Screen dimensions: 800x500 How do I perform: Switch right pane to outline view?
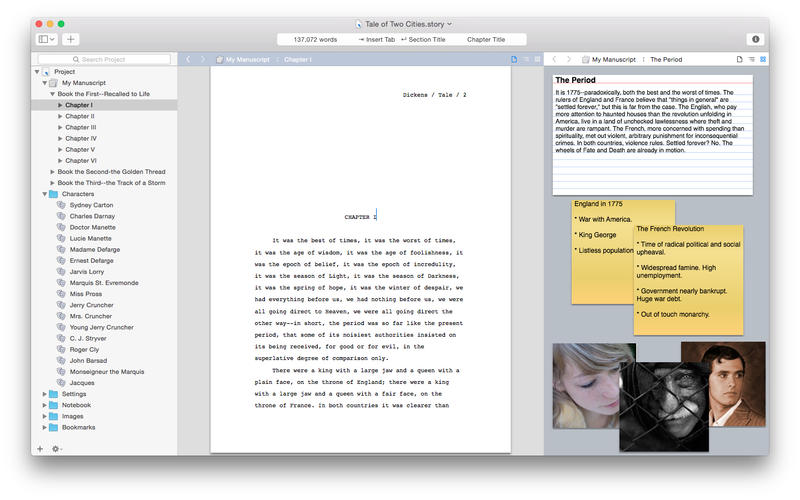[751, 60]
